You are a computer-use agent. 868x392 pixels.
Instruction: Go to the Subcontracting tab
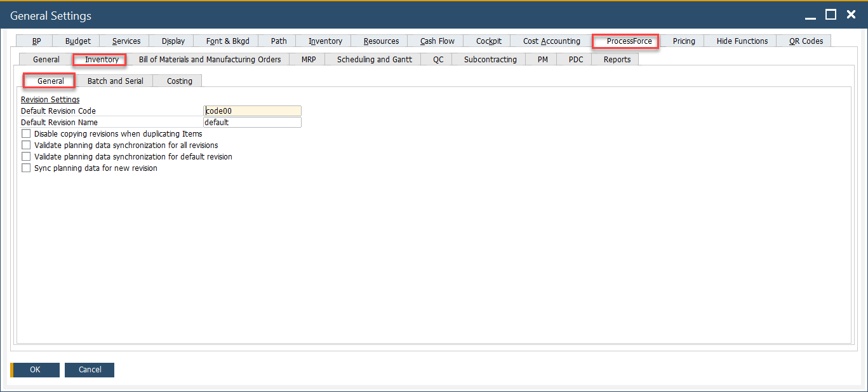tap(490, 60)
